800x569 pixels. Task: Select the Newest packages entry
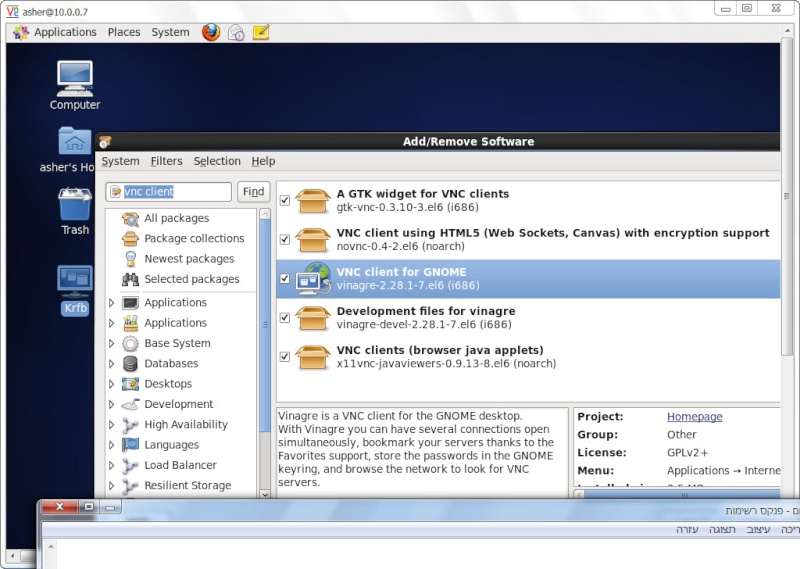pos(189,259)
